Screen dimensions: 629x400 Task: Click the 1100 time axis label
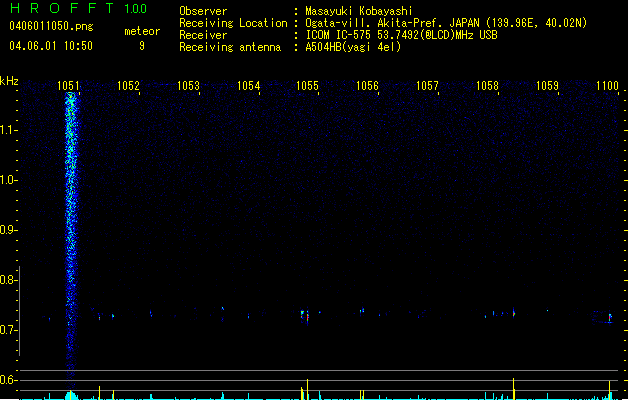point(607,85)
